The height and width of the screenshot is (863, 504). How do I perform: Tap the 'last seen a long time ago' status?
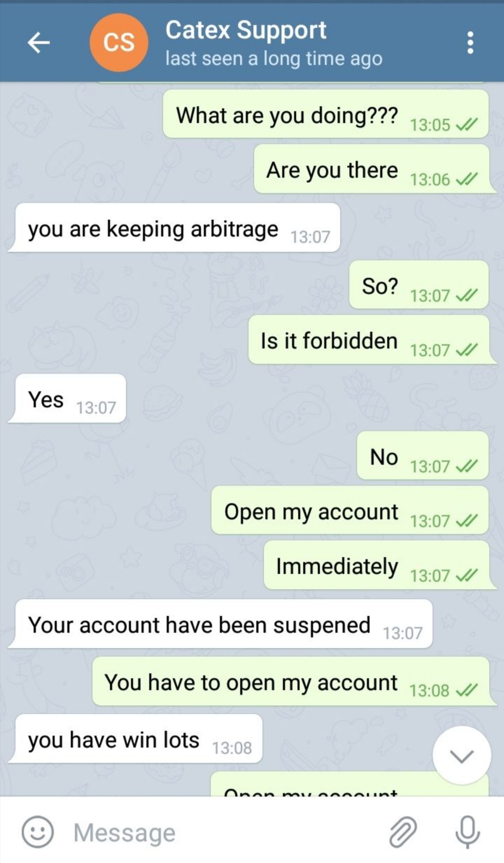click(274, 59)
